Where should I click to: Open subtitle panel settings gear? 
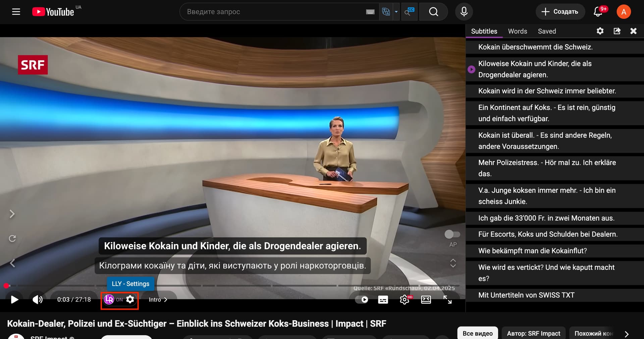click(600, 31)
